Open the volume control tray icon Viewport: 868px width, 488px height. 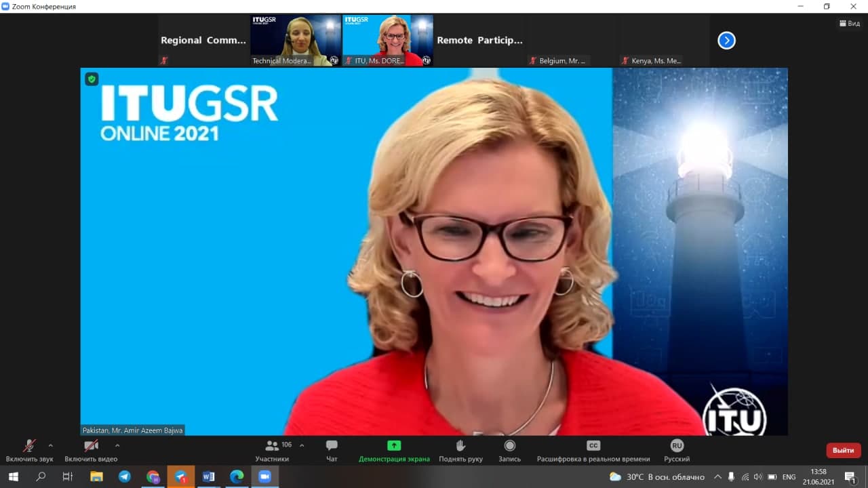tap(758, 477)
